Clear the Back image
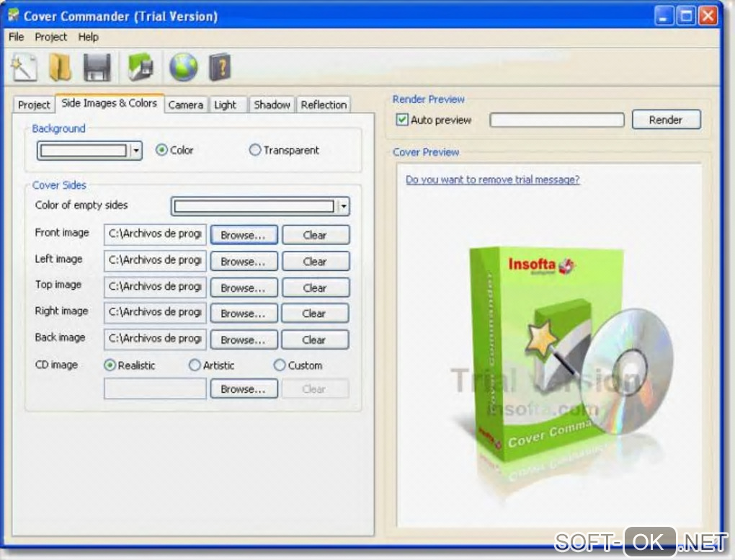This screenshot has width=735, height=560. 315,339
